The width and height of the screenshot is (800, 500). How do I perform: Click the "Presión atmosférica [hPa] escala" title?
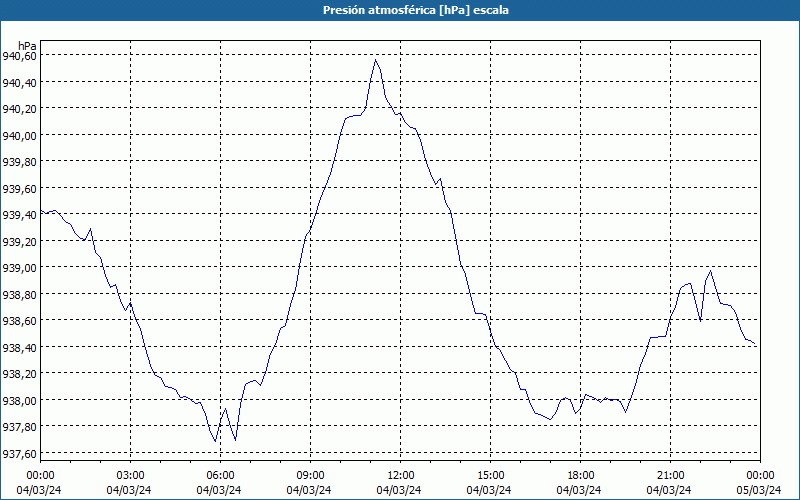point(415,10)
